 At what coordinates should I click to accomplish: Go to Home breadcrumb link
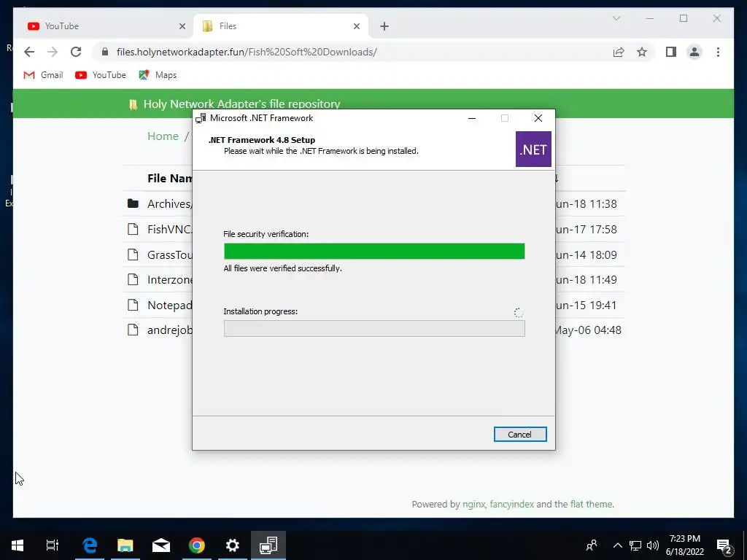click(x=163, y=136)
